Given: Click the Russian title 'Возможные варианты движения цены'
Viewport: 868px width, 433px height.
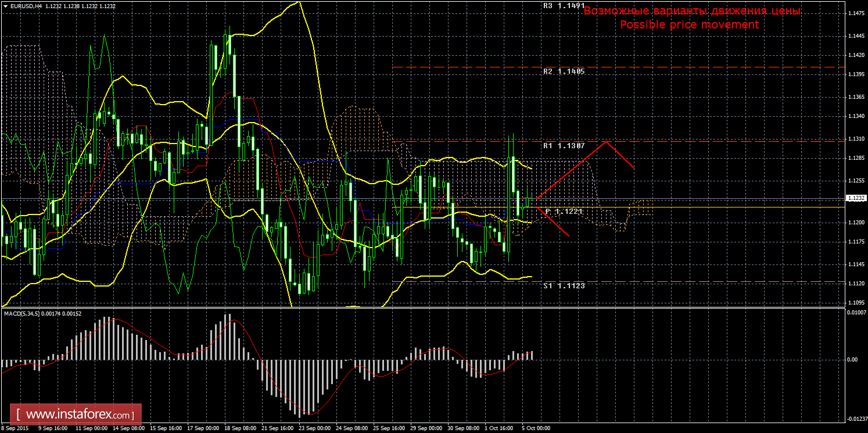Looking at the screenshot, I should pyautogui.click(x=691, y=11).
